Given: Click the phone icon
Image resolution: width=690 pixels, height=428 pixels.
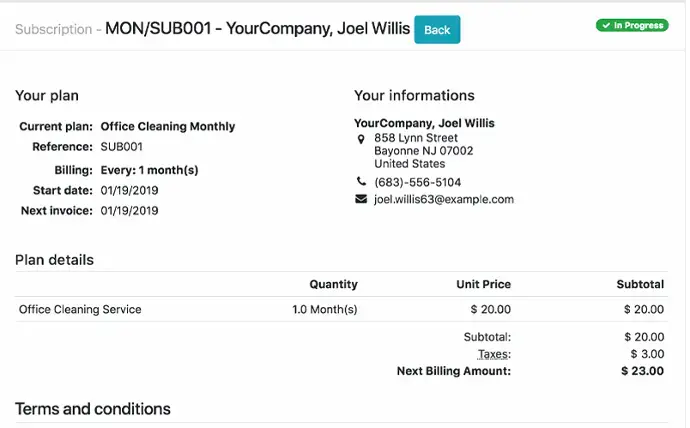Looking at the screenshot, I should point(361,182).
